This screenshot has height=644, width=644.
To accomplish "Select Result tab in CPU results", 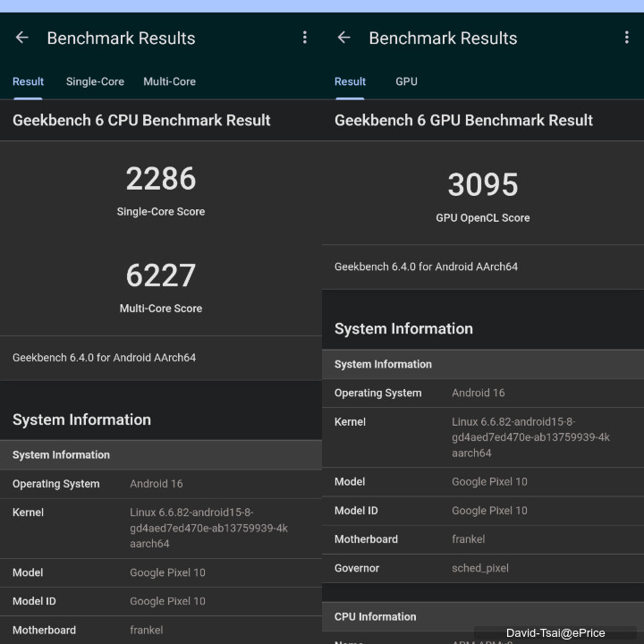I will point(28,81).
